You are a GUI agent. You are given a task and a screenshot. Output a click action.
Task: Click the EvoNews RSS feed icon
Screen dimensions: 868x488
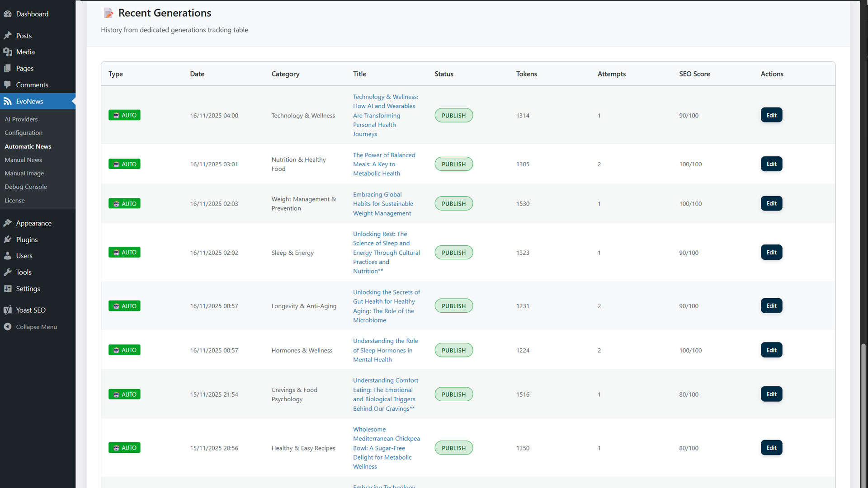click(x=8, y=101)
